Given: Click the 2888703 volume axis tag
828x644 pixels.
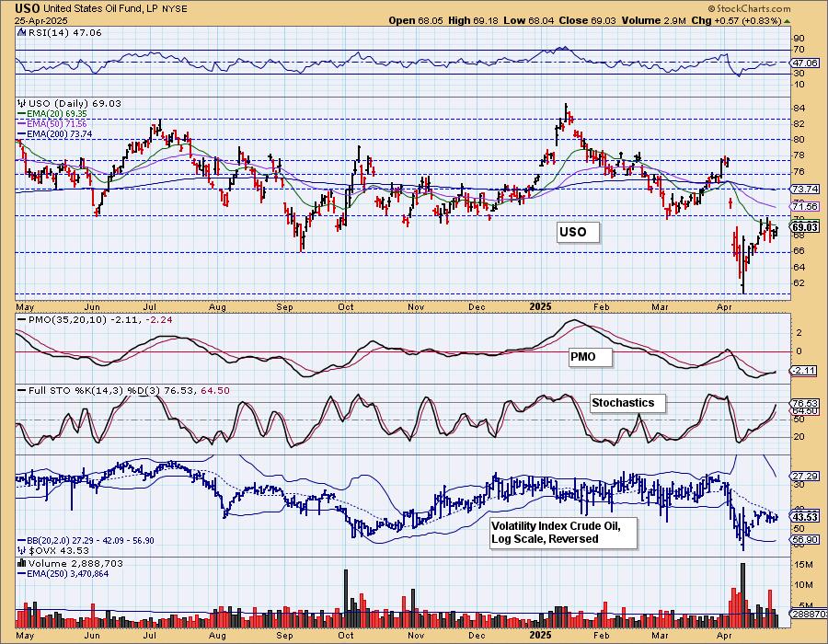Looking at the screenshot, I should click(x=808, y=615).
